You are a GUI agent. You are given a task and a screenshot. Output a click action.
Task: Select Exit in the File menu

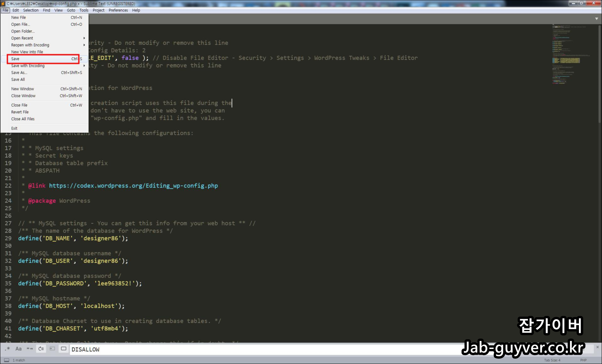[44, 128]
